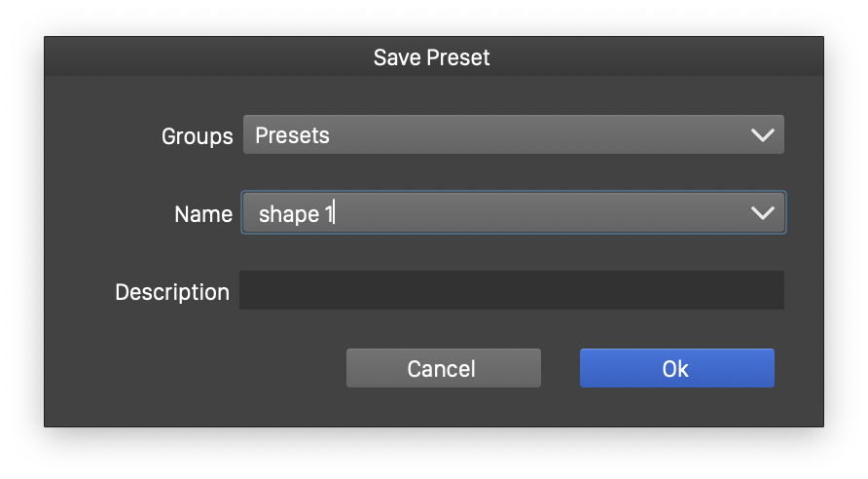Place cursor in "shape 1" name text
The width and height of the screenshot is (868, 479).
296,214
